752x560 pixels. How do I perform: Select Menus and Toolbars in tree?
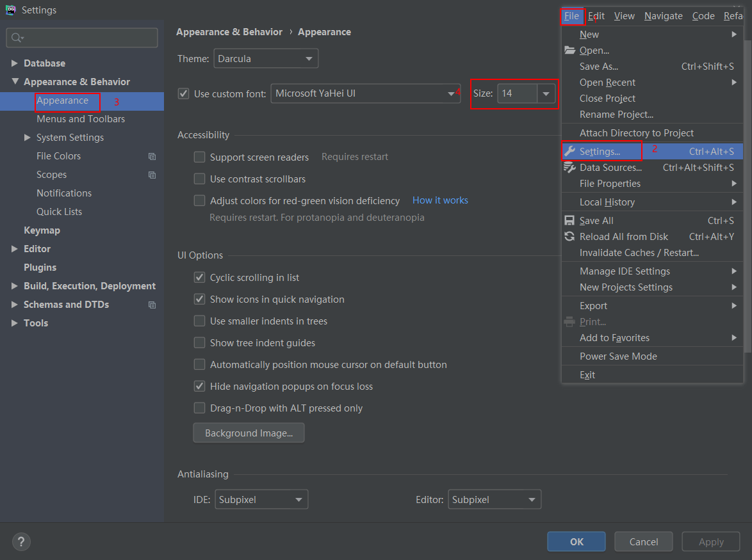(x=81, y=119)
